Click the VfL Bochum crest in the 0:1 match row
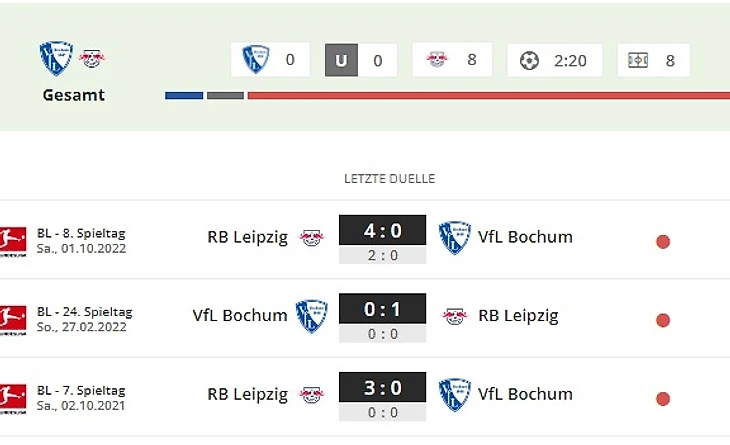Viewport: 730px width, 445px height. pyautogui.click(x=311, y=316)
